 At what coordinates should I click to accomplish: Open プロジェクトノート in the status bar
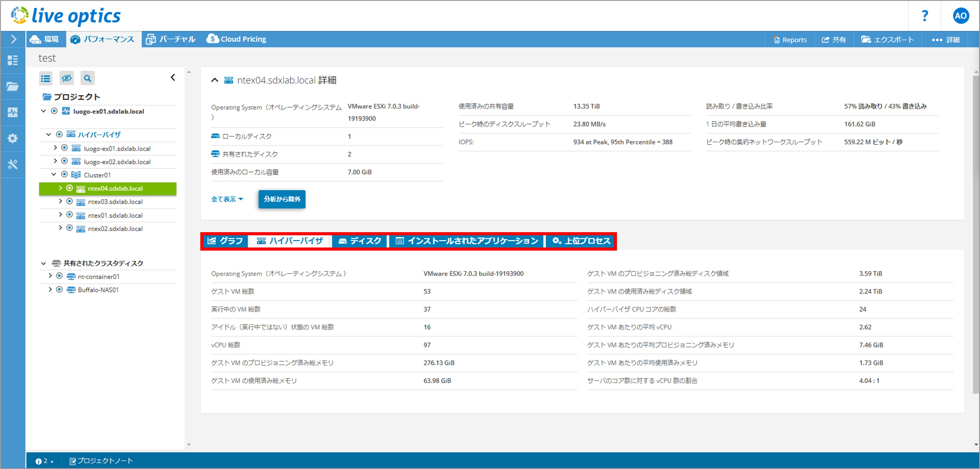(x=101, y=461)
